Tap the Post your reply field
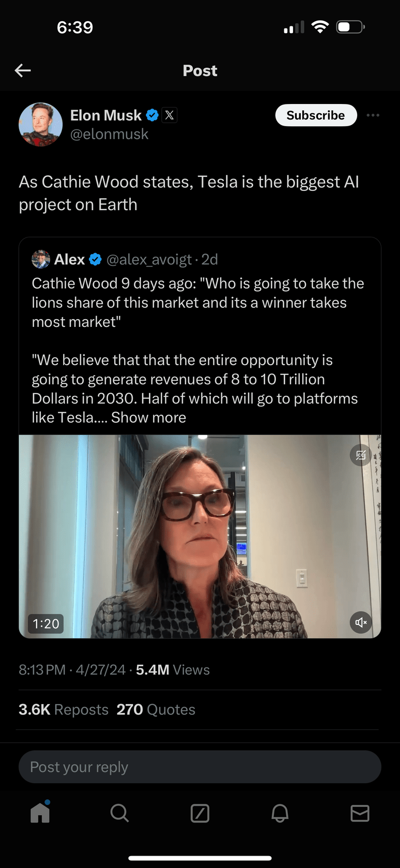 tap(200, 767)
